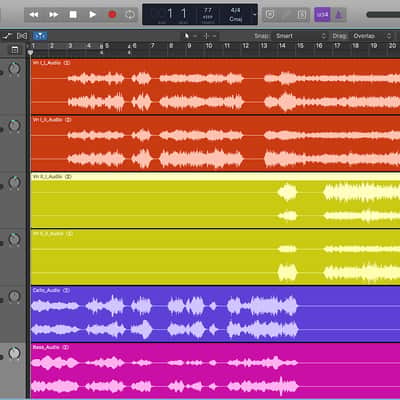Image resolution: width=400 pixels, height=400 pixels.
Task: Toggle Cycle mode in the transport
Action: (130, 15)
